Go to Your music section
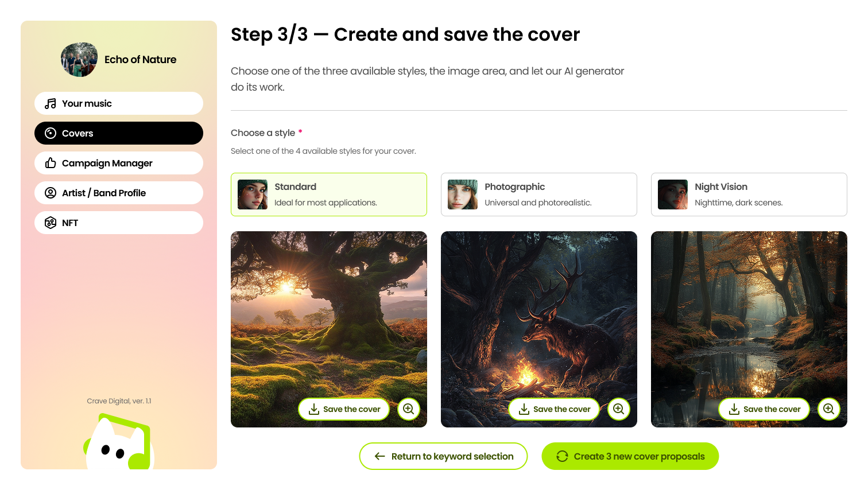 [119, 103]
